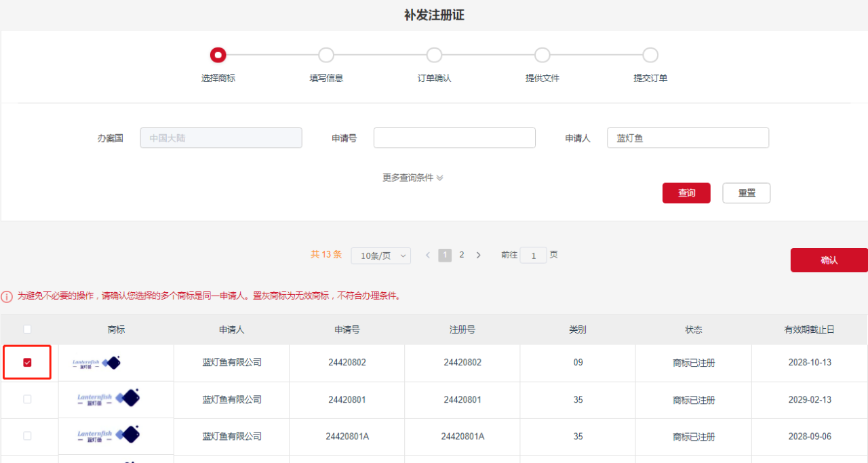Go to pagination page 2
The width and height of the screenshot is (868, 463).
(x=462, y=255)
